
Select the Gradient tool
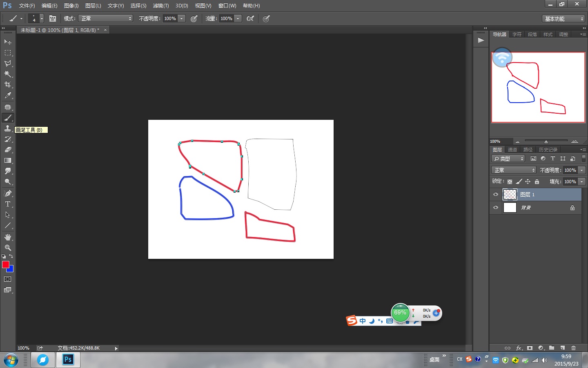point(8,160)
